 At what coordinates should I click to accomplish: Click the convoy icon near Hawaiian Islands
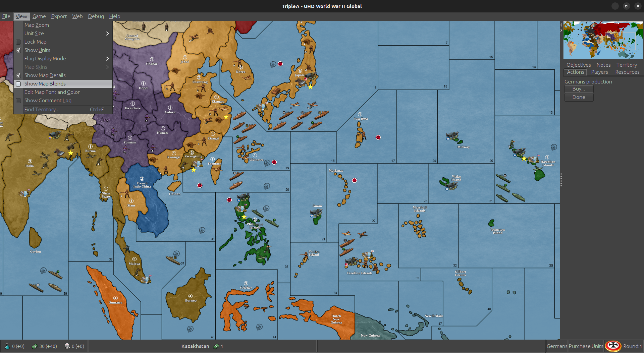click(x=554, y=147)
